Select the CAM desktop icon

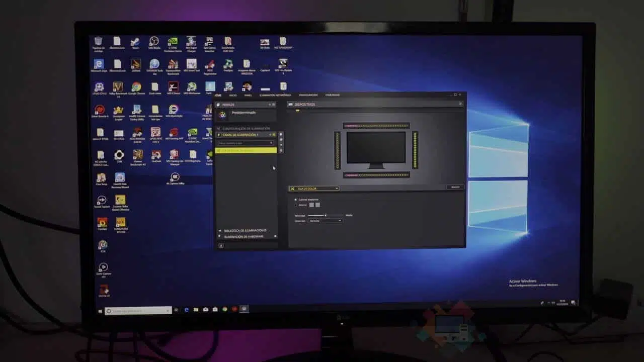pyautogui.click(x=119, y=156)
